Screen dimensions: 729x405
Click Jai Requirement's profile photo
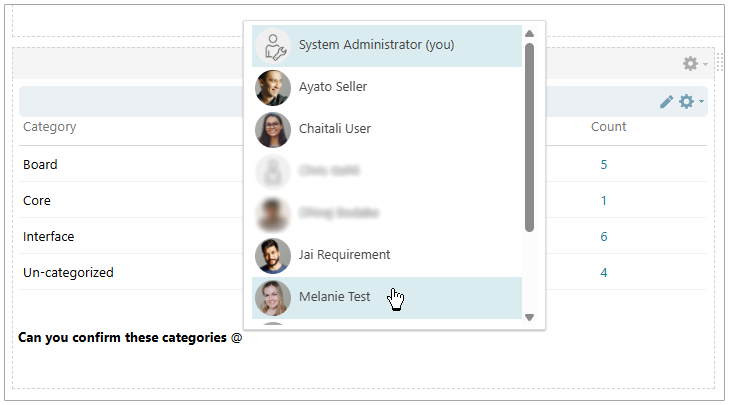coord(273,256)
